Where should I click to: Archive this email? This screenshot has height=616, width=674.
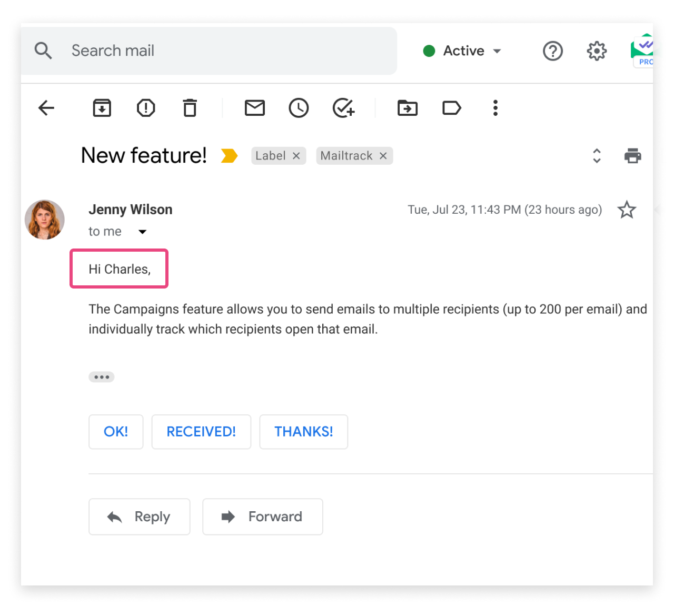click(102, 108)
